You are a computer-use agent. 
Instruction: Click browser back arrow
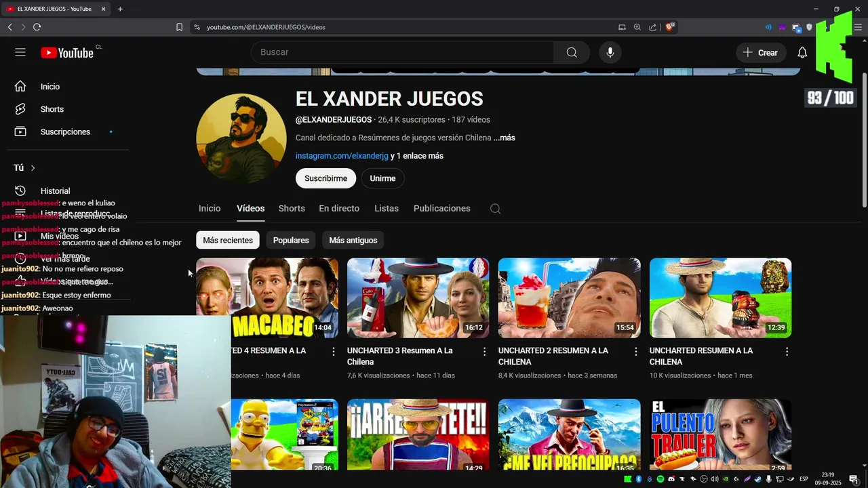tap(9, 27)
